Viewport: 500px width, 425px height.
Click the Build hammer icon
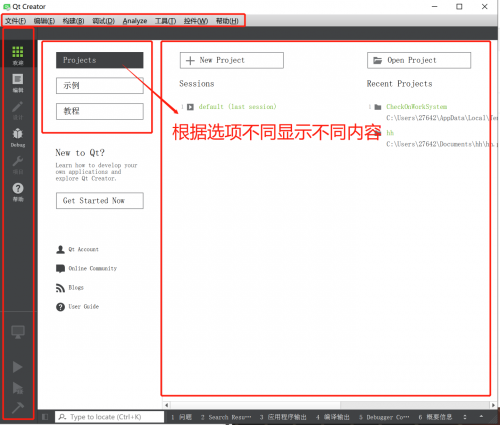tap(18, 407)
